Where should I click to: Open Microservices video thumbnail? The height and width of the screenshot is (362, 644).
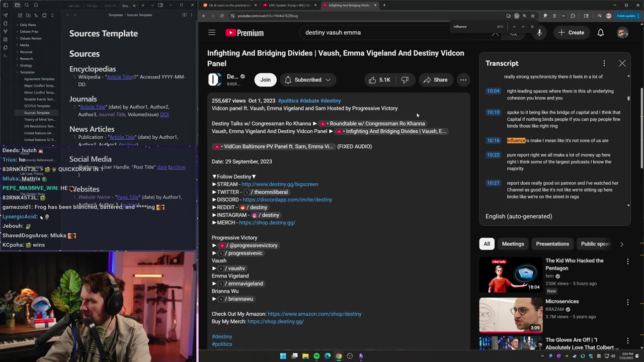click(x=511, y=316)
